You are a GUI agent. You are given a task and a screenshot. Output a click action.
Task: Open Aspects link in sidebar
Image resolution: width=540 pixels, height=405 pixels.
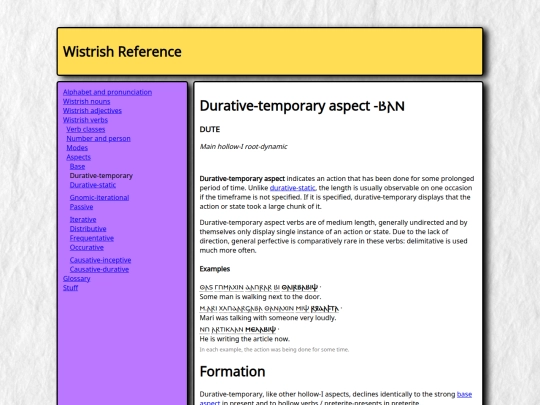click(x=79, y=157)
